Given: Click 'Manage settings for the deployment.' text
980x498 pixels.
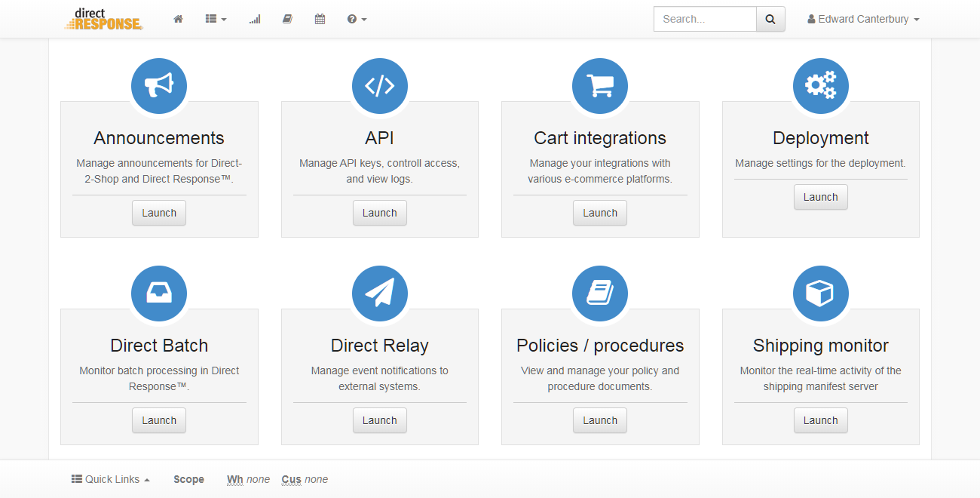Looking at the screenshot, I should pos(821,163).
